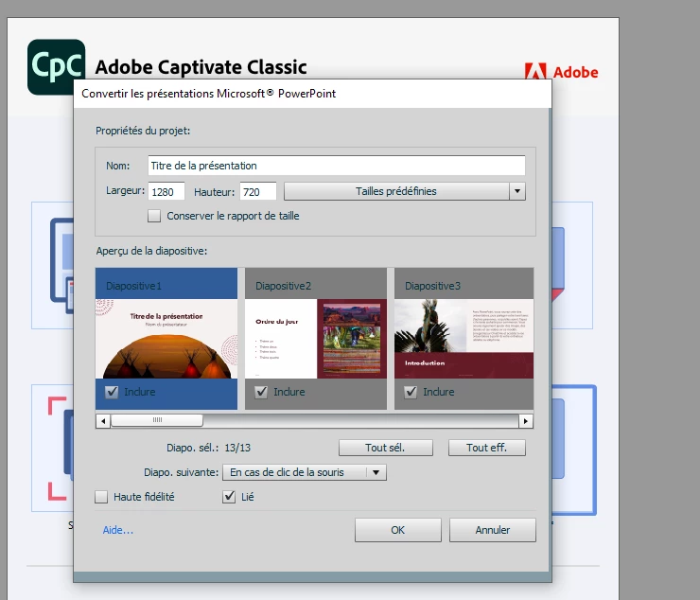Click the Tout eff. button

click(487, 448)
